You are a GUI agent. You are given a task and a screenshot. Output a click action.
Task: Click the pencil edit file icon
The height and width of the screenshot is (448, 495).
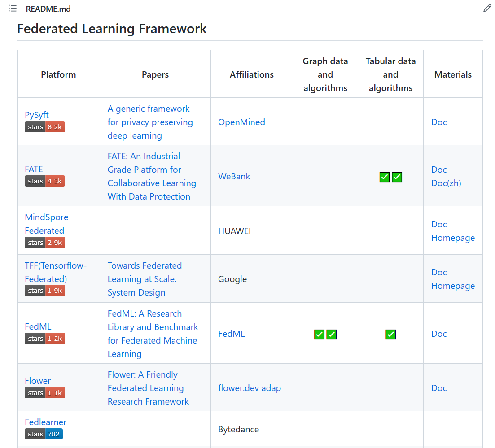487,9
